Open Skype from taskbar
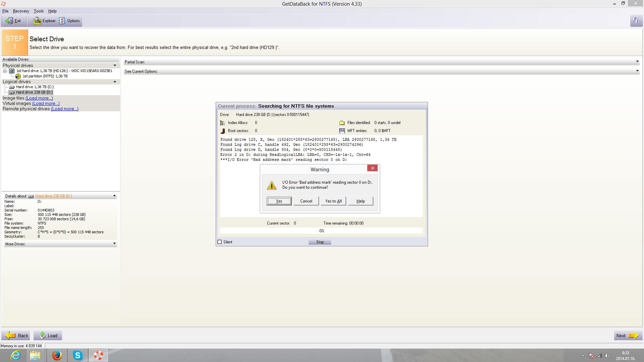The image size is (644, 362). click(78, 355)
